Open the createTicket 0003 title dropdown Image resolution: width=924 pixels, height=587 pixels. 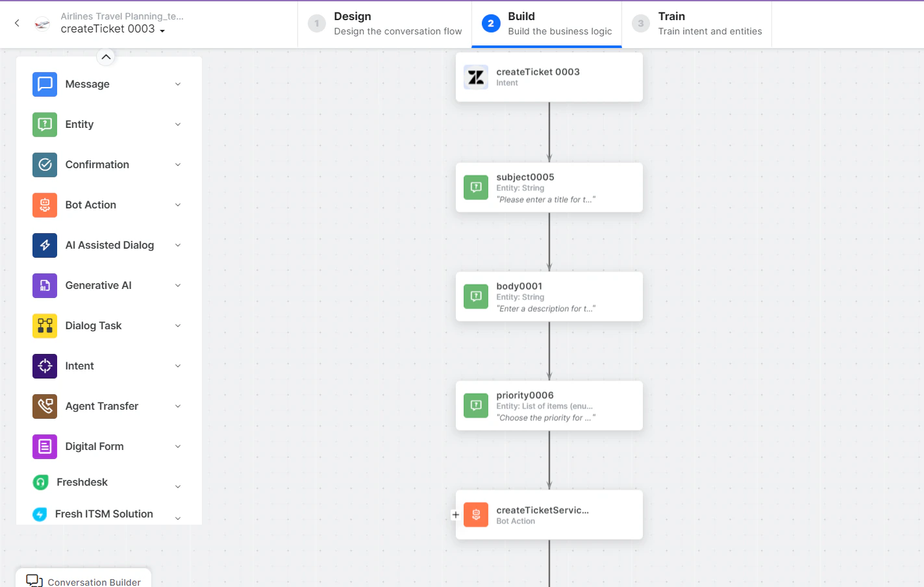pos(161,29)
